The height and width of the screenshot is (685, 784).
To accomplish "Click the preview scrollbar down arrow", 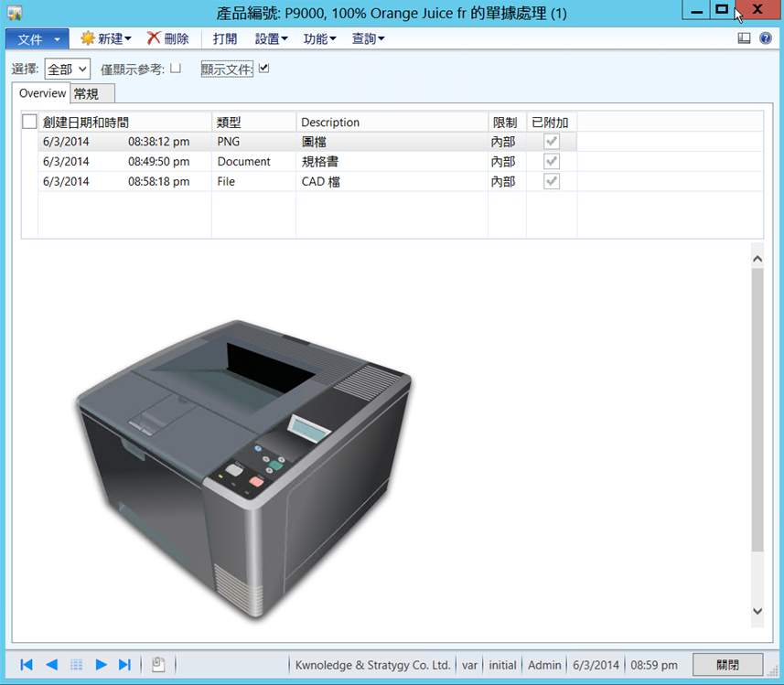I will [757, 611].
